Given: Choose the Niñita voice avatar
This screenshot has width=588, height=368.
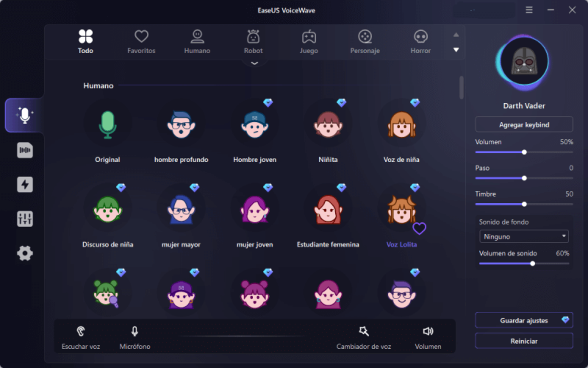Looking at the screenshot, I should (328, 125).
